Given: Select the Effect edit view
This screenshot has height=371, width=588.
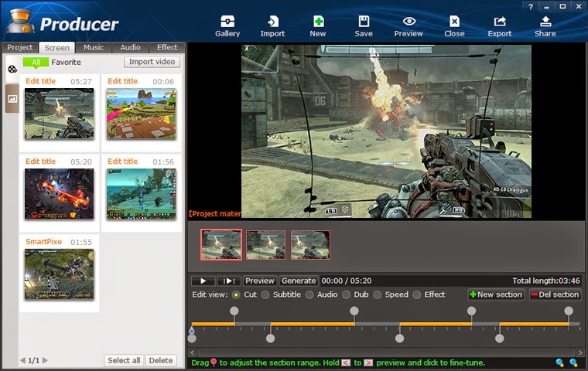Looking at the screenshot, I should [416, 295].
